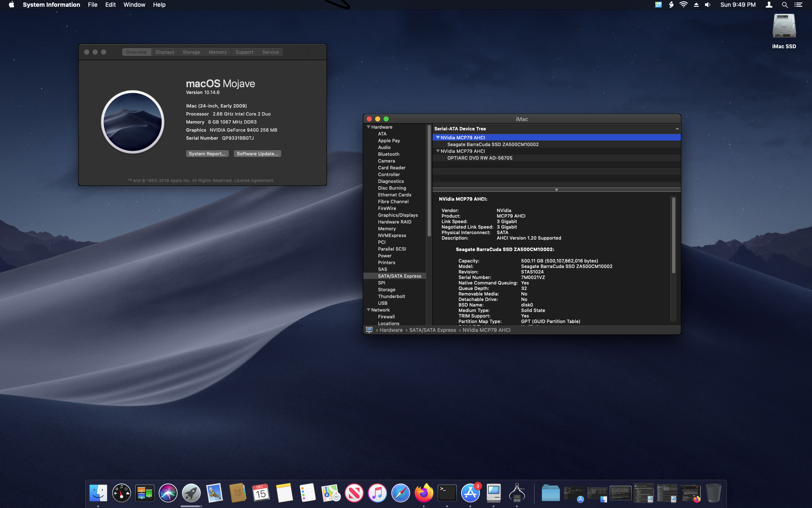Click the Software Update... button
Viewport: 812px width, 508px height.
tap(258, 154)
